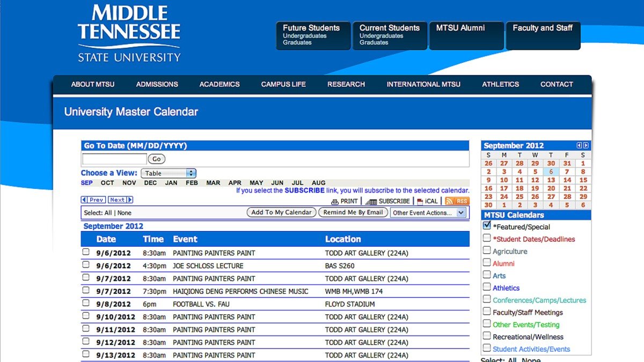The image size is (644, 362).
Task: Open the Future Students section
Action: point(313,35)
